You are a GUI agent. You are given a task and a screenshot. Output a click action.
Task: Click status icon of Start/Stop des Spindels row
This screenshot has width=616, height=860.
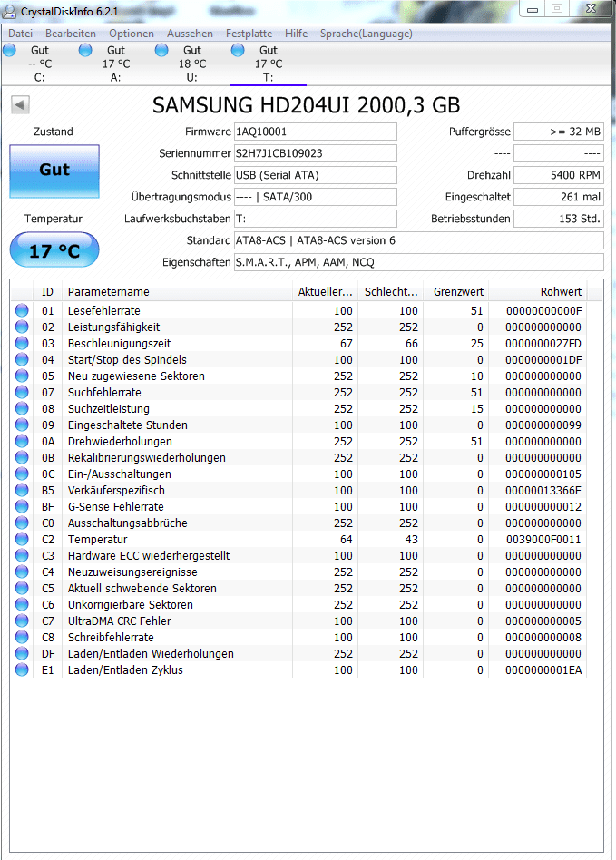coord(22,359)
